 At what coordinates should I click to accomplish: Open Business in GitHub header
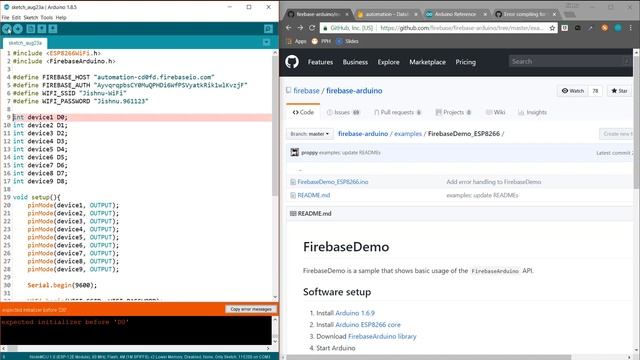355,62
